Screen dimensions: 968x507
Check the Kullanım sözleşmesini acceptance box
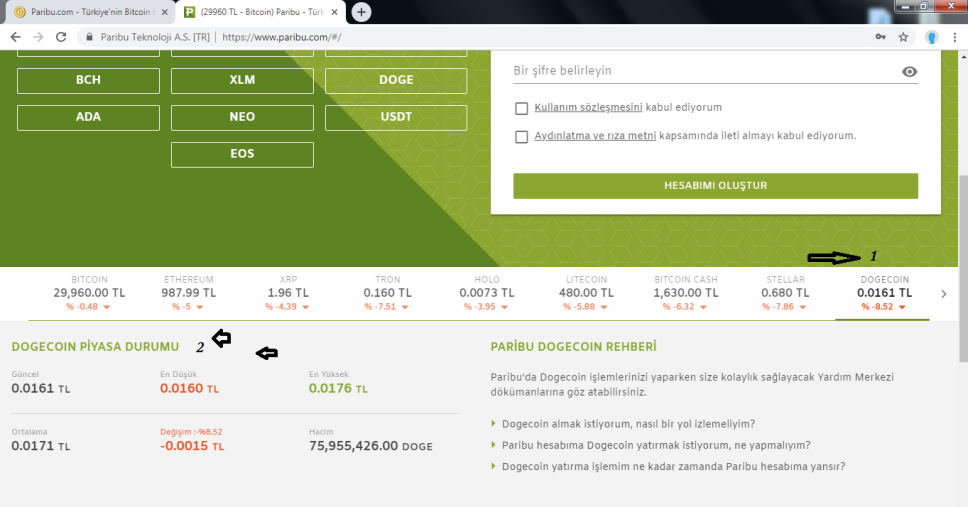pyautogui.click(x=522, y=109)
